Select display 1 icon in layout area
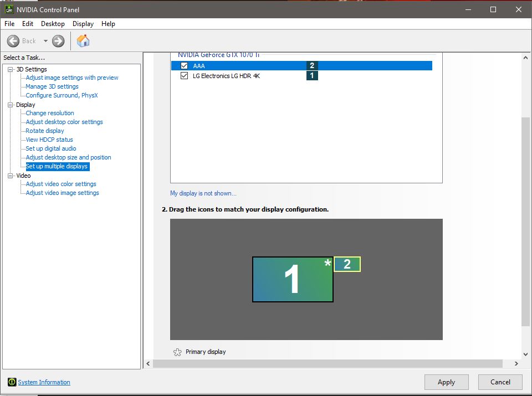This screenshot has width=532, height=396. [x=293, y=279]
